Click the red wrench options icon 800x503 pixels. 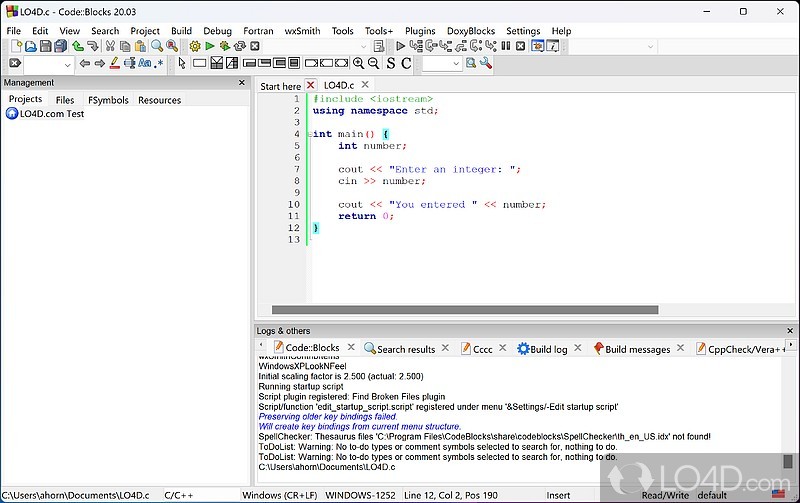[486, 63]
